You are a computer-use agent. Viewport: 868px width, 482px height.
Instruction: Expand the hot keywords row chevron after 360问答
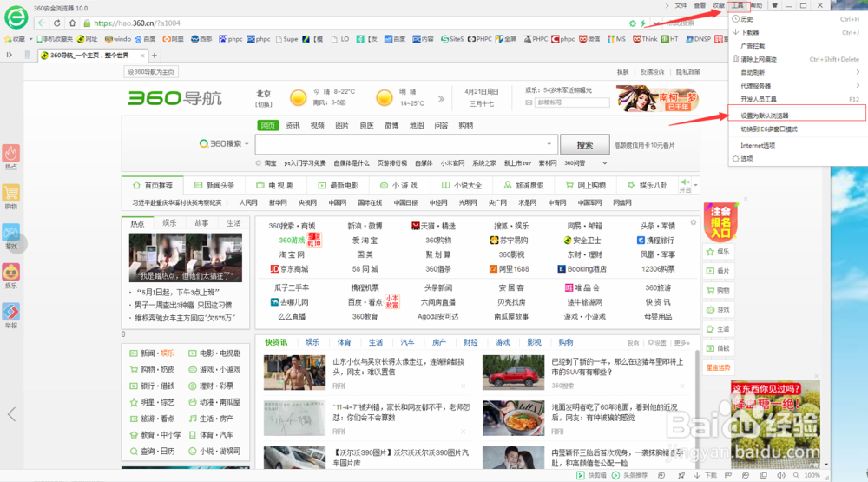pos(604,163)
